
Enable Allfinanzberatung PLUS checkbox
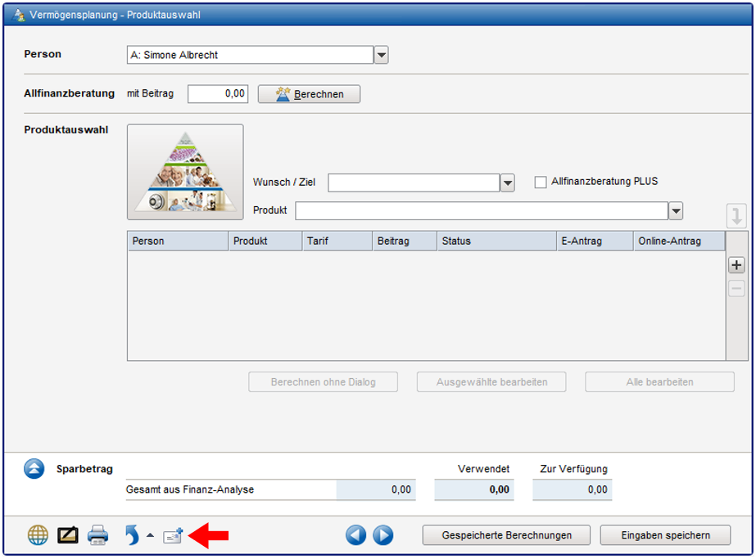pos(541,183)
